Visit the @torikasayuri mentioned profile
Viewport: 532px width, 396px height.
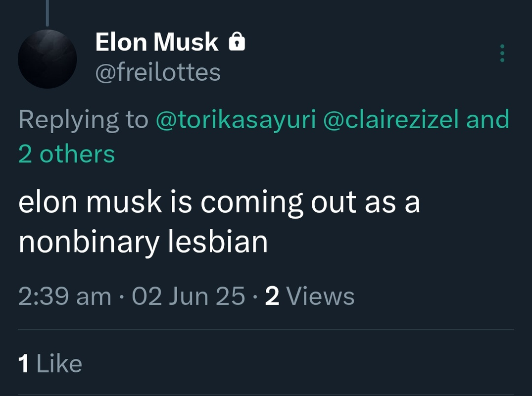pyautogui.click(x=236, y=120)
